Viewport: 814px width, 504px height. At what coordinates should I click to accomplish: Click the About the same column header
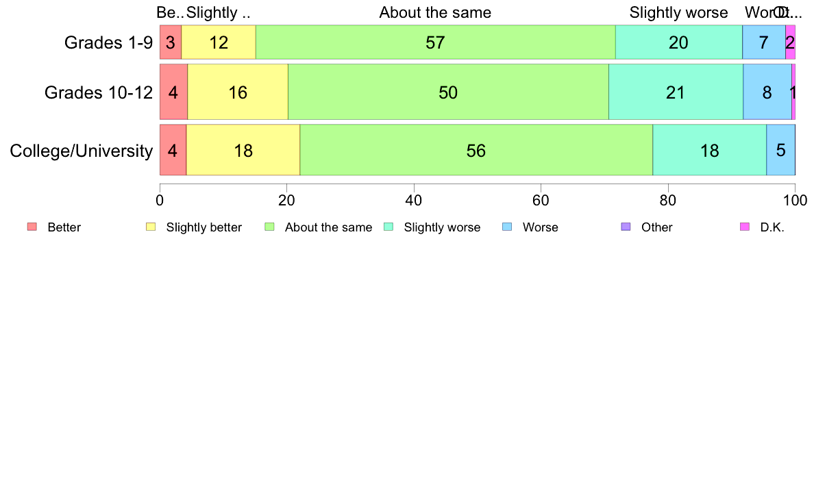point(435,12)
